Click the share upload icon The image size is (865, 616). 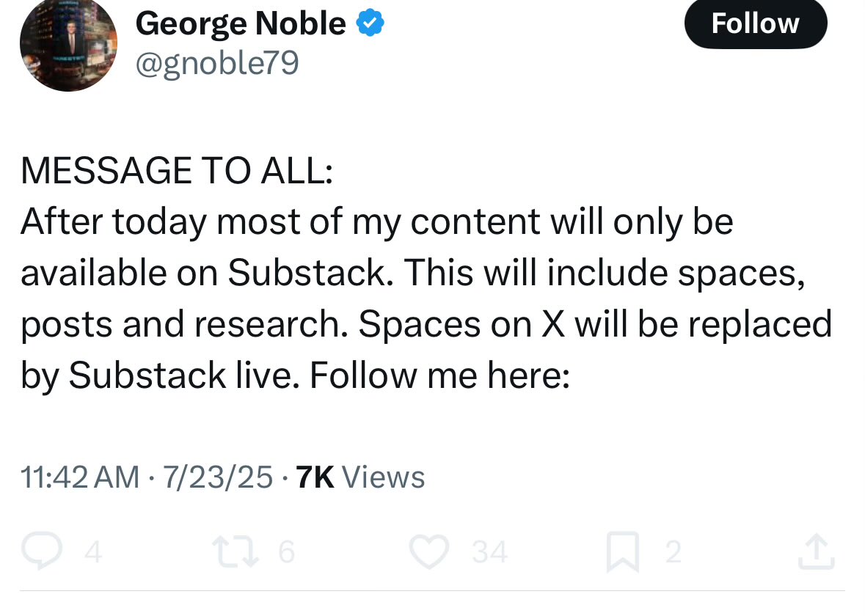pos(817,551)
